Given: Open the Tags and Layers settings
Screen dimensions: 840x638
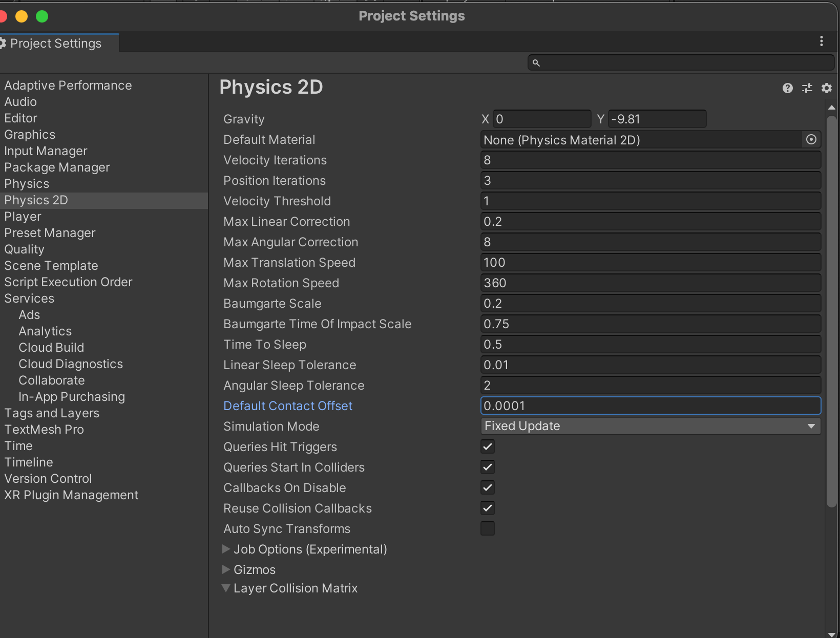Looking at the screenshot, I should click(x=52, y=413).
